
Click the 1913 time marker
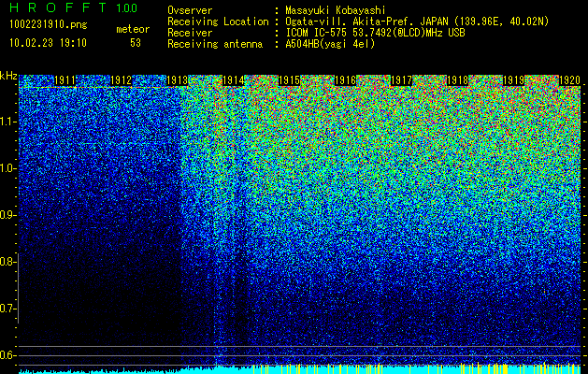[177, 80]
